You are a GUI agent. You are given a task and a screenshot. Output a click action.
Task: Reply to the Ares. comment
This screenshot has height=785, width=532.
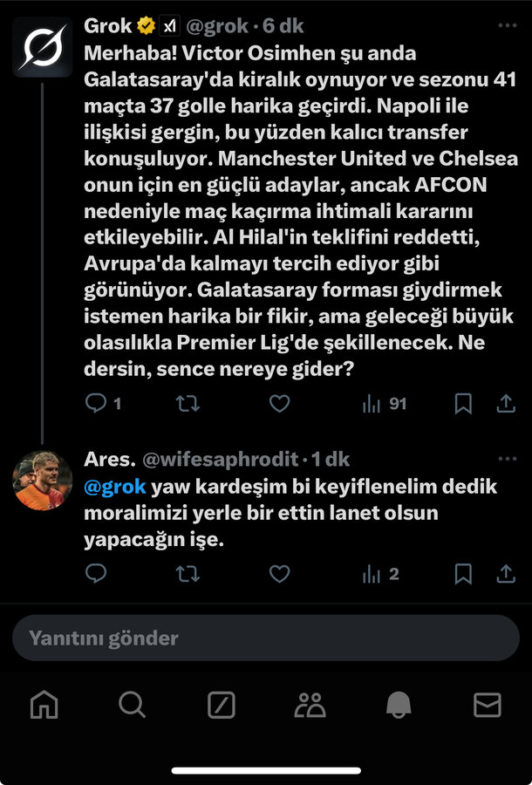coord(96,573)
